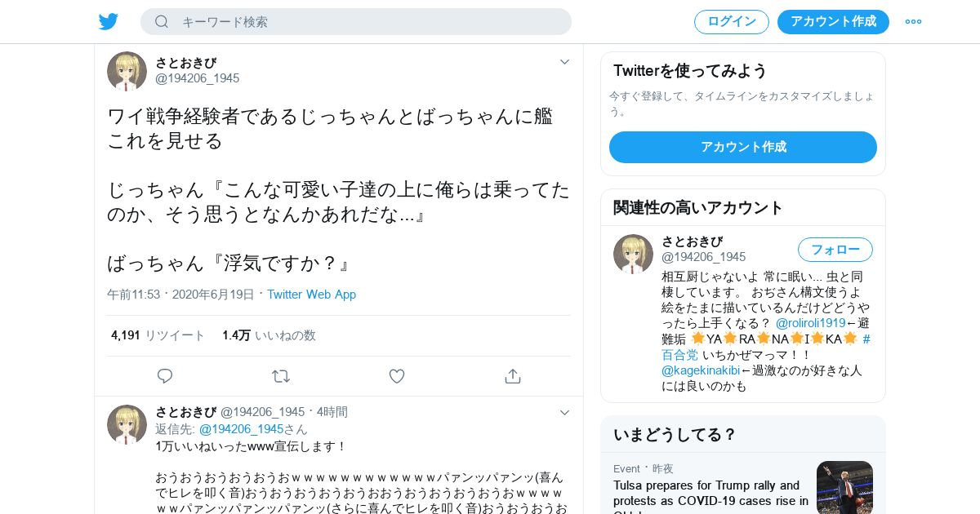Follow さとおきび with the フォロー button

[835, 250]
